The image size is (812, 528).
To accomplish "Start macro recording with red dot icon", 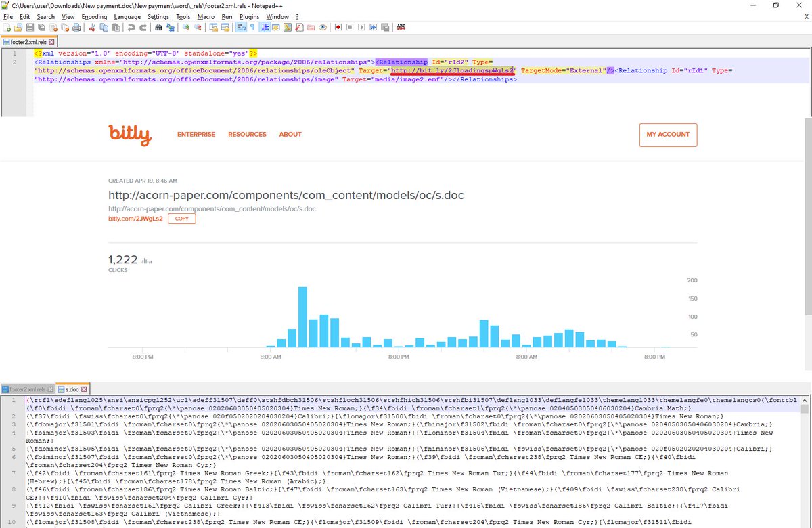I will click(x=338, y=28).
